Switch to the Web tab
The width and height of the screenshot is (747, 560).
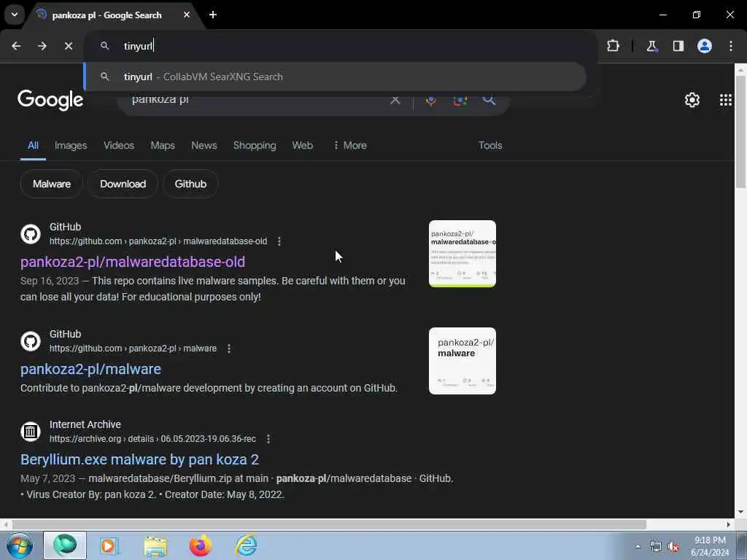(x=302, y=145)
